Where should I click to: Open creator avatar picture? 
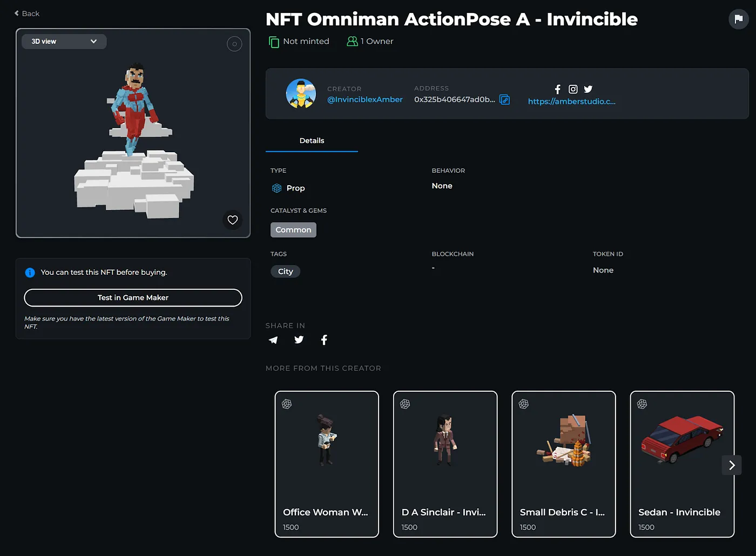[x=301, y=93]
